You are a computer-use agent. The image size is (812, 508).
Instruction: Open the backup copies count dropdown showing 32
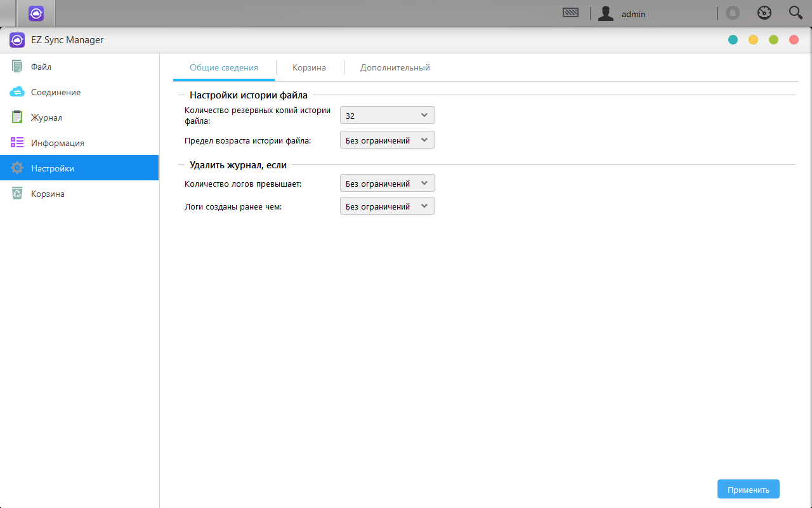coord(388,115)
